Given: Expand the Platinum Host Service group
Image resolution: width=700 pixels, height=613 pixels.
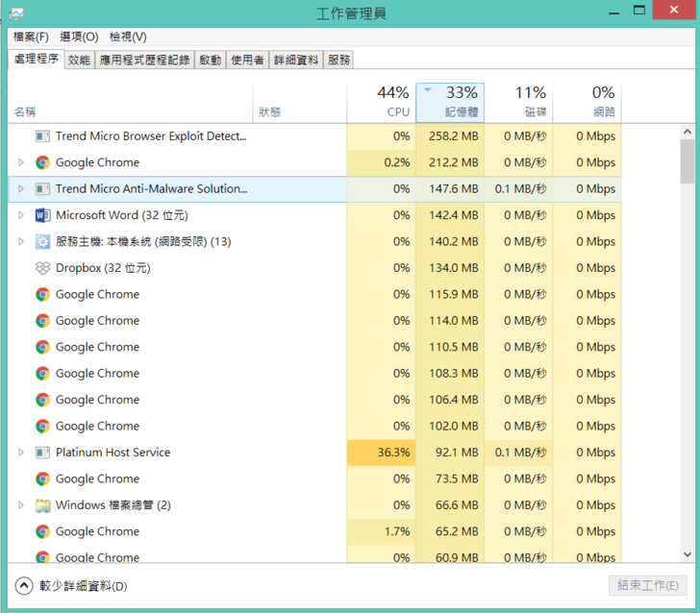Looking at the screenshot, I should coord(21,453).
